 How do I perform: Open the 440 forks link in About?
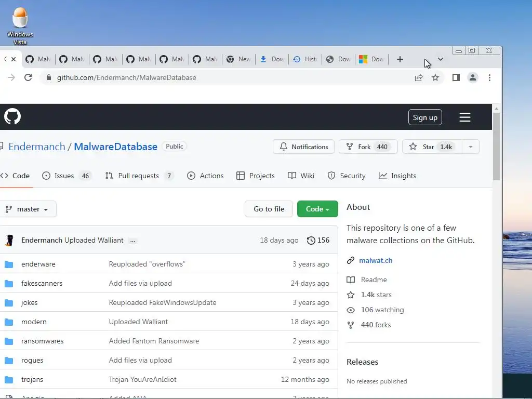point(376,325)
